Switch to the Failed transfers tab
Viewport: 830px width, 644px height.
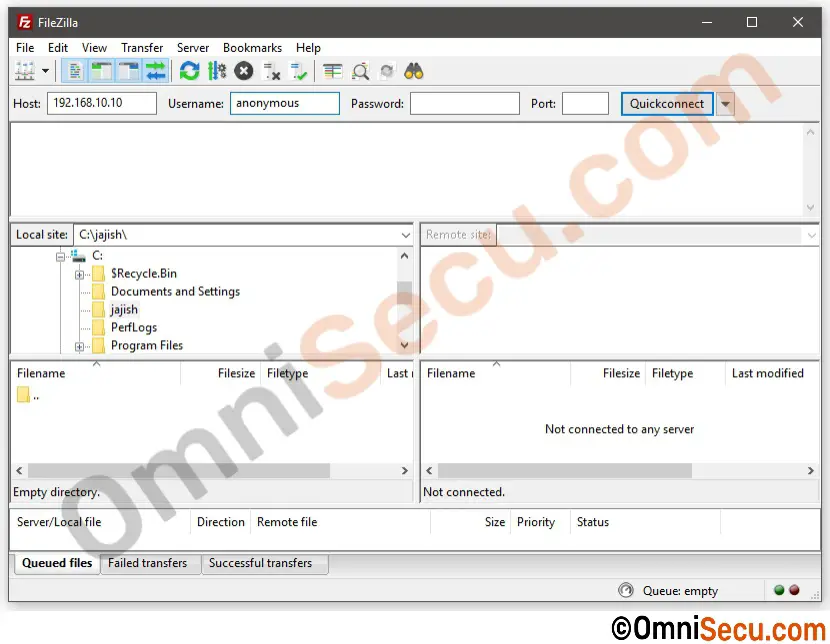[x=148, y=563]
